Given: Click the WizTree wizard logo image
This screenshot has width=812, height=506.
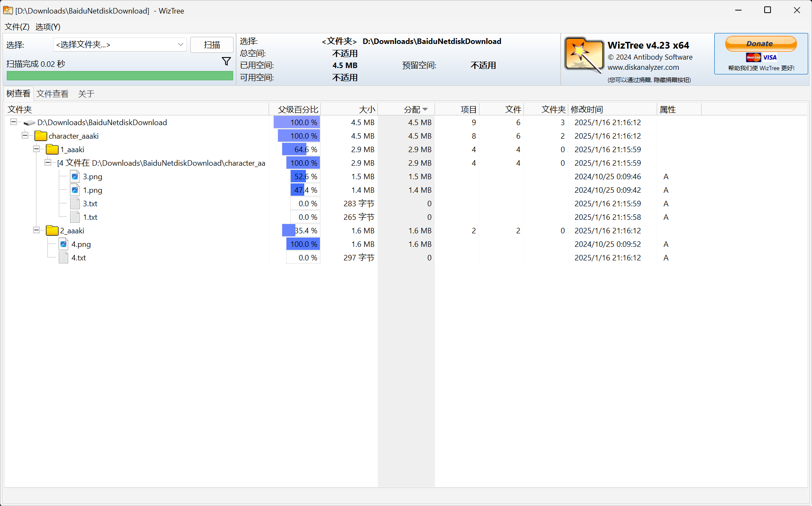Looking at the screenshot, I should point(584,55).
